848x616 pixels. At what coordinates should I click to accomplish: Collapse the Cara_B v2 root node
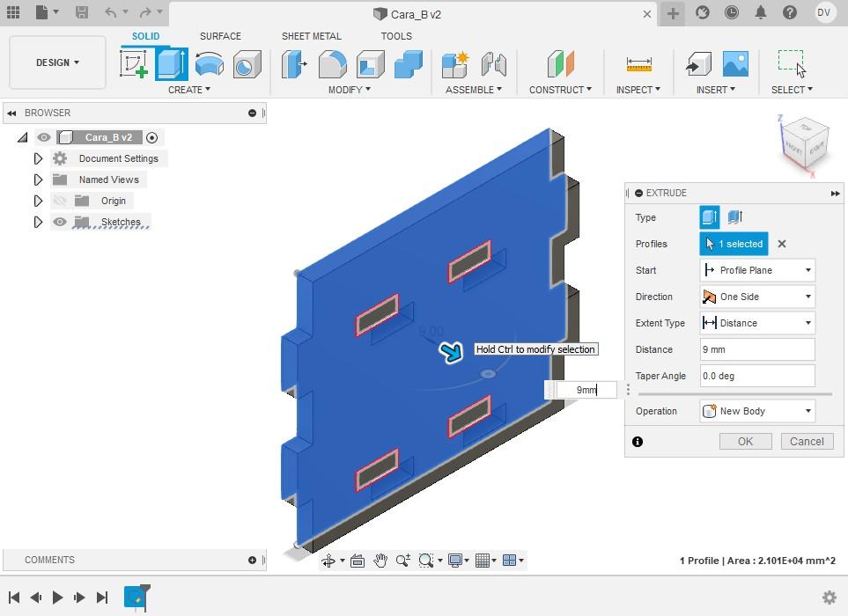pos(22,137)
